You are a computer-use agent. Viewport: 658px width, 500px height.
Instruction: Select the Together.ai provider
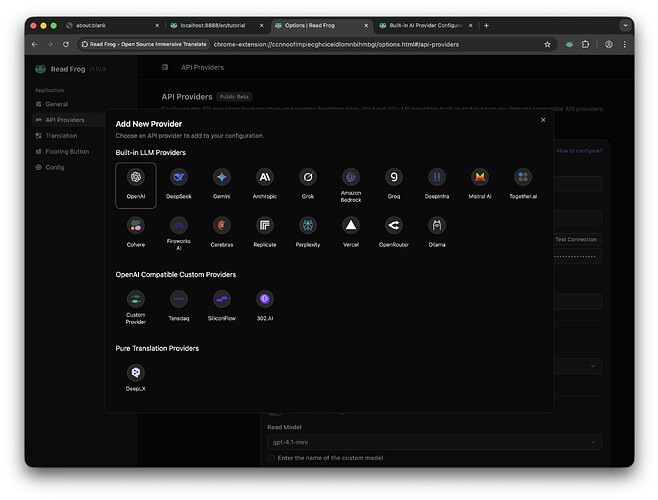click(523, 185)
